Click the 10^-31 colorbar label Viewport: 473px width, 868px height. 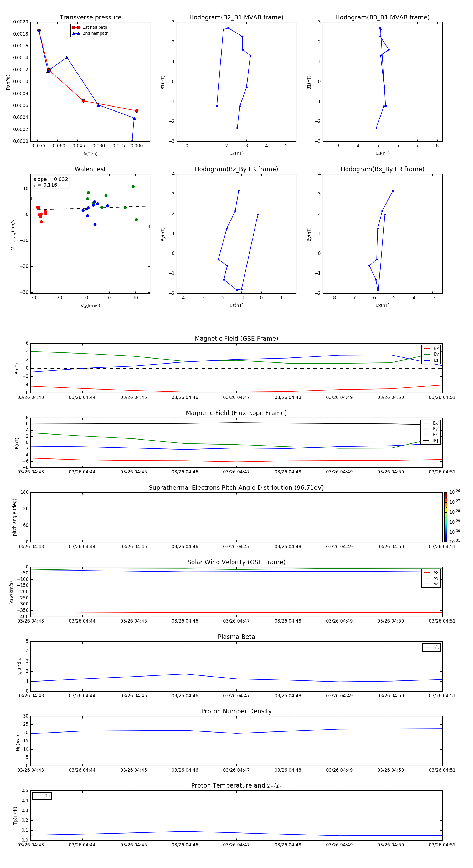[455, 542]
